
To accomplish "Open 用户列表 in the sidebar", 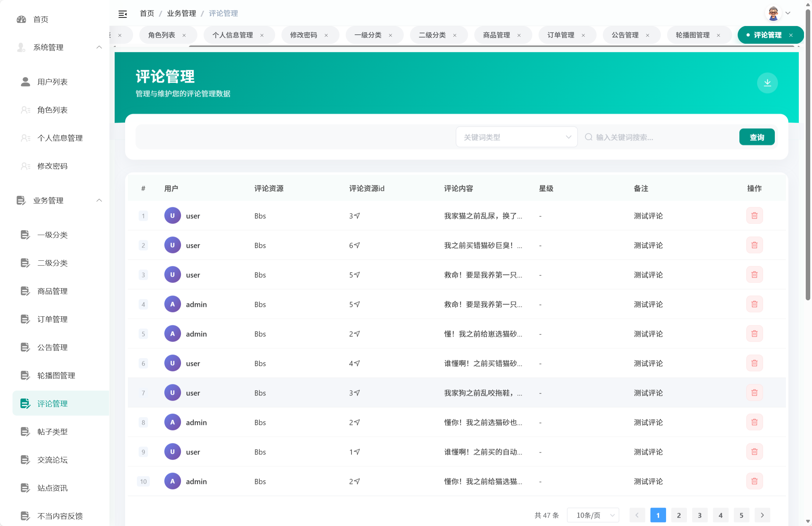I will (x=52, y=82).
